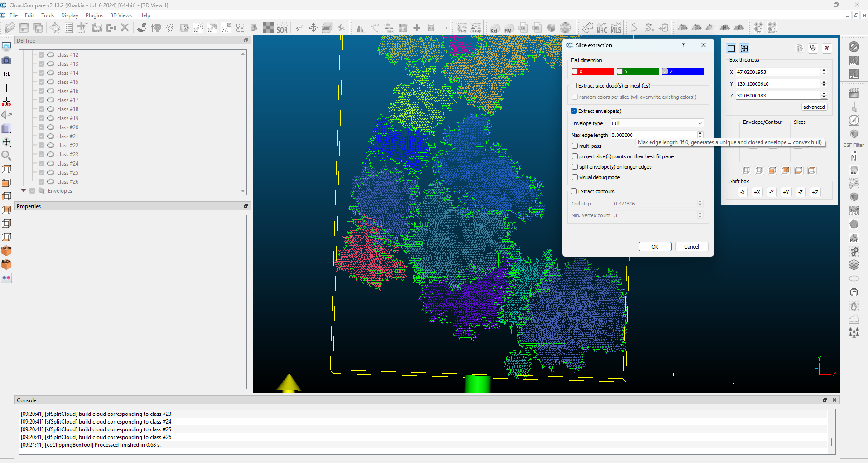Uncheck the Extract envelope(s) checkbox

coord(574,111)
